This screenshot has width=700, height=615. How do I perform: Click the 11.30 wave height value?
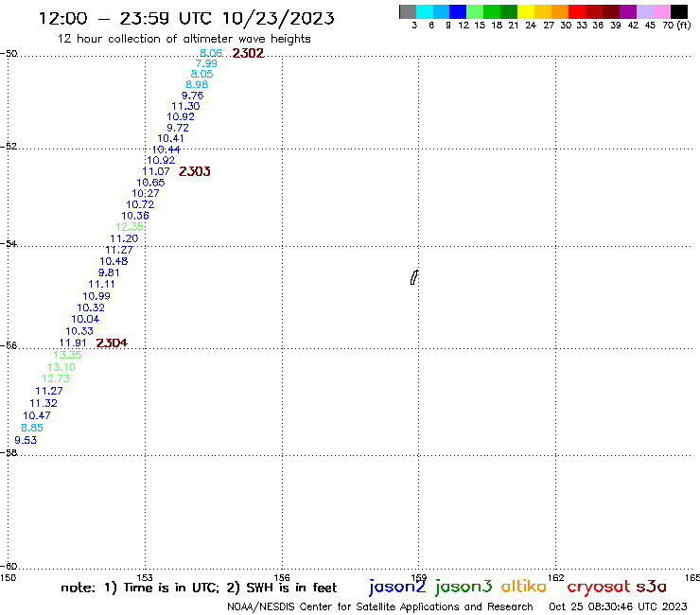(x=185, y=106)
